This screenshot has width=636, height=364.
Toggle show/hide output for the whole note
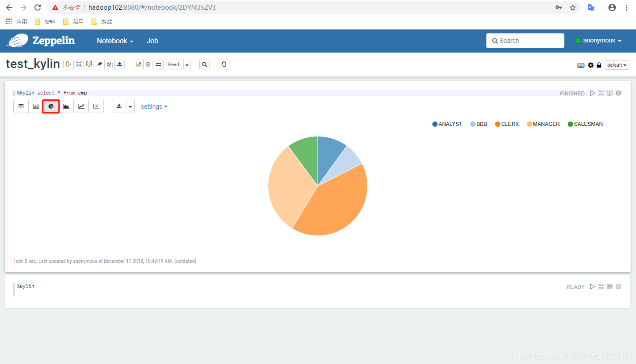89,64
